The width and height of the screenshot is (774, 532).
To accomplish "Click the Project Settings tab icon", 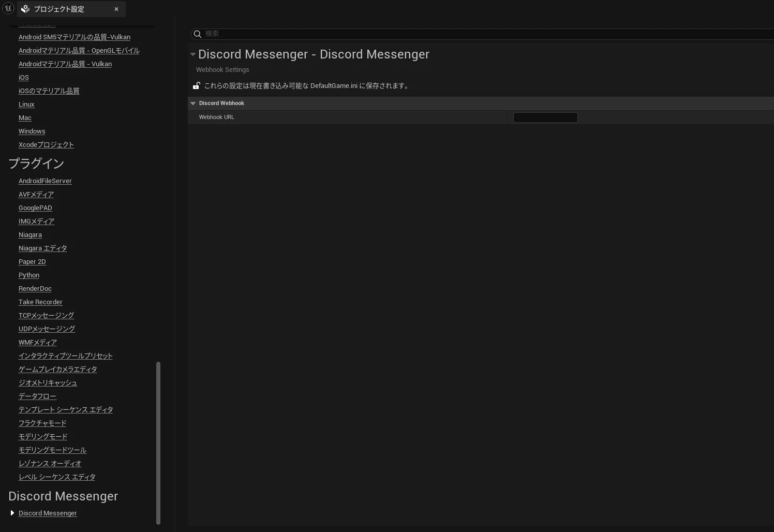I will coord(25,9).
